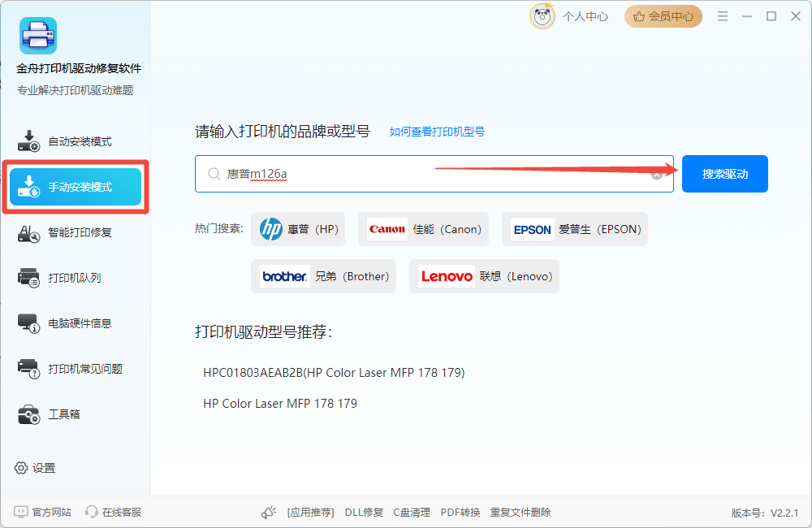Image resolution: width=812 pixels, height=528 pixels.
Task: Click the 手动安装模式 download-hand icon
Action: [x=28, y=187]
